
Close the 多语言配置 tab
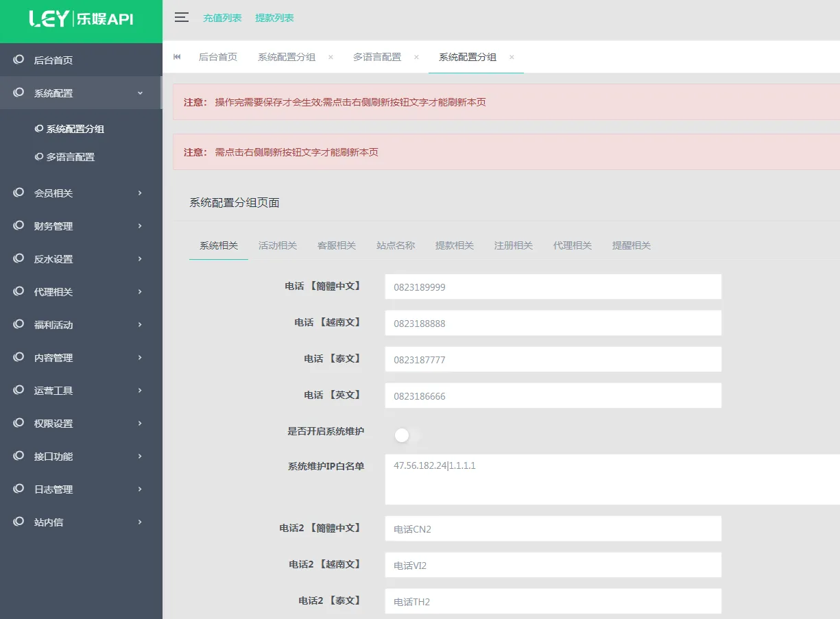(416, 58)
